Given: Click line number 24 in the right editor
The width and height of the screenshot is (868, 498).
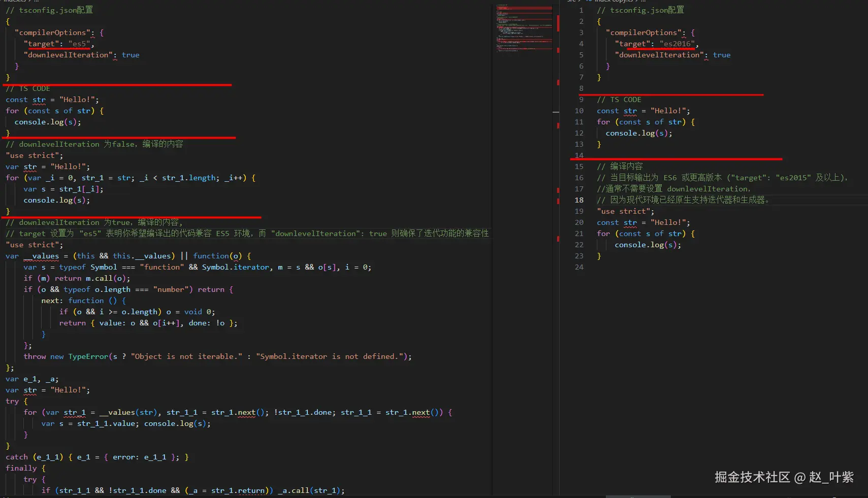Looking at the screenshot, I should [x=579, y=267].
